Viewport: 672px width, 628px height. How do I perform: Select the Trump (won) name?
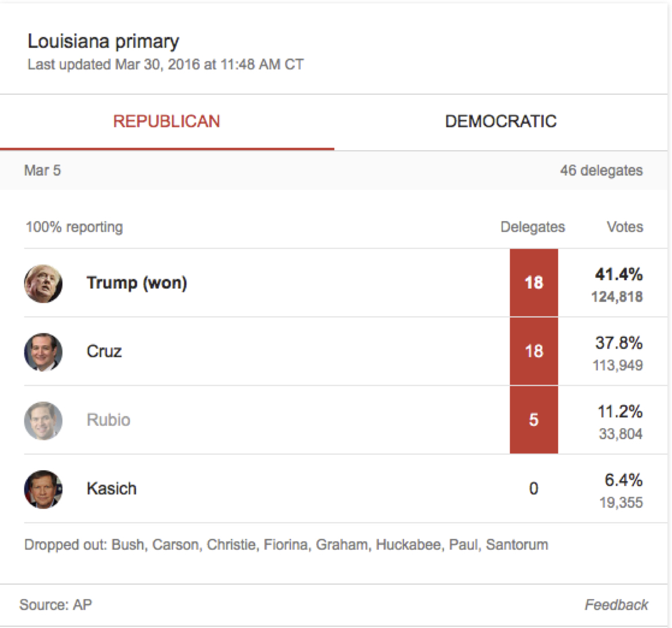137,283
